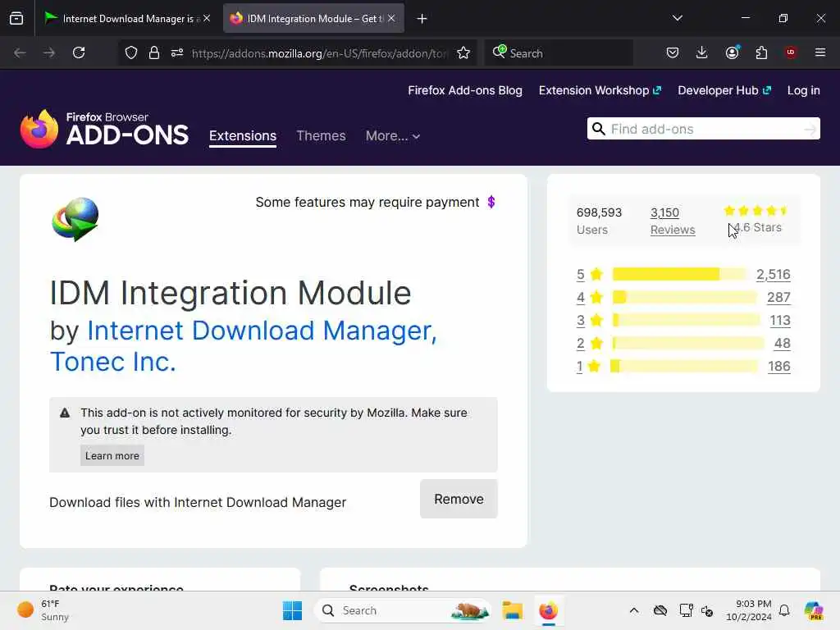Show hidden system tray icons
Viewport: 840px width, 630px height.
(x=634, y=610)
